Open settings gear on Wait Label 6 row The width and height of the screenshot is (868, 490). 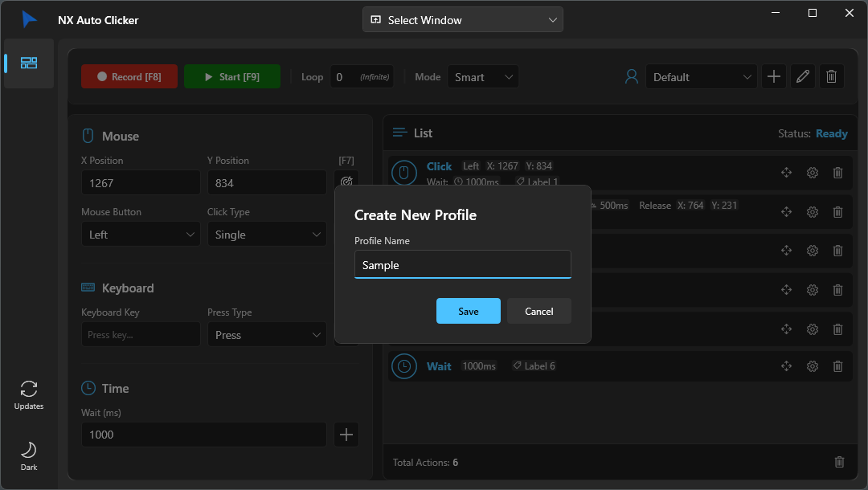[x=812, y=366]
